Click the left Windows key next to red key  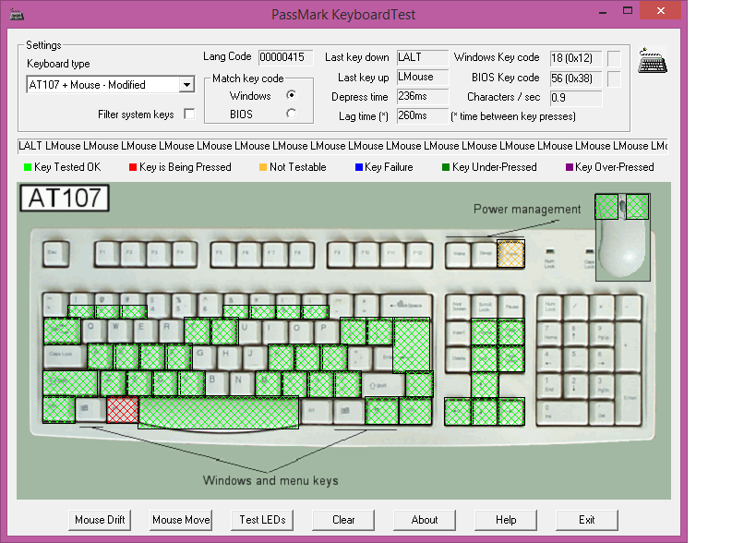90,409
